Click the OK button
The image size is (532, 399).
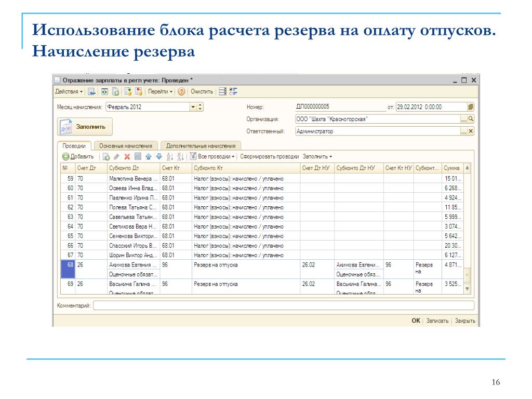pos(416,321)
